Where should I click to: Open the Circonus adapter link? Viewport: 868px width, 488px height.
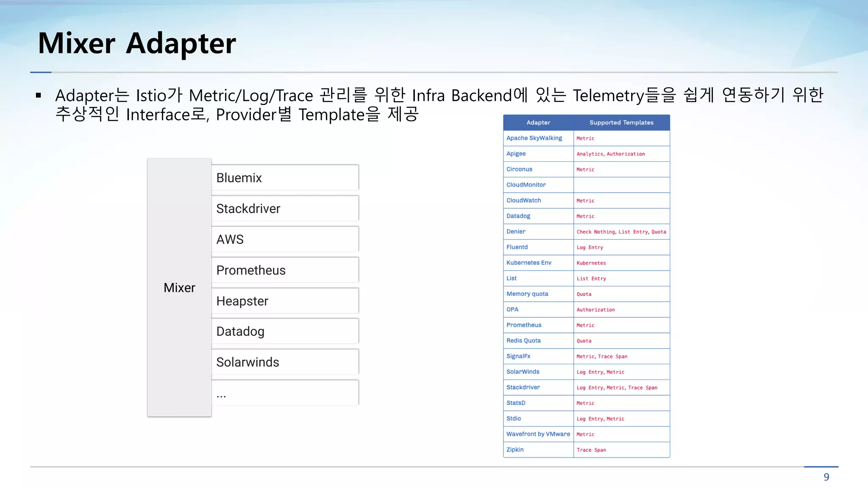point(519,169)
